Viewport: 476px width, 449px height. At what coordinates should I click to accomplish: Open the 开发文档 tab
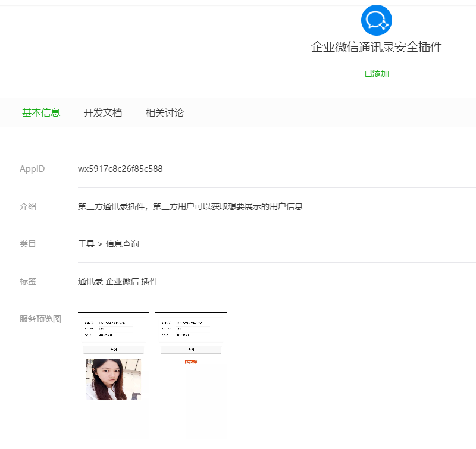click(x=103, y=112)
